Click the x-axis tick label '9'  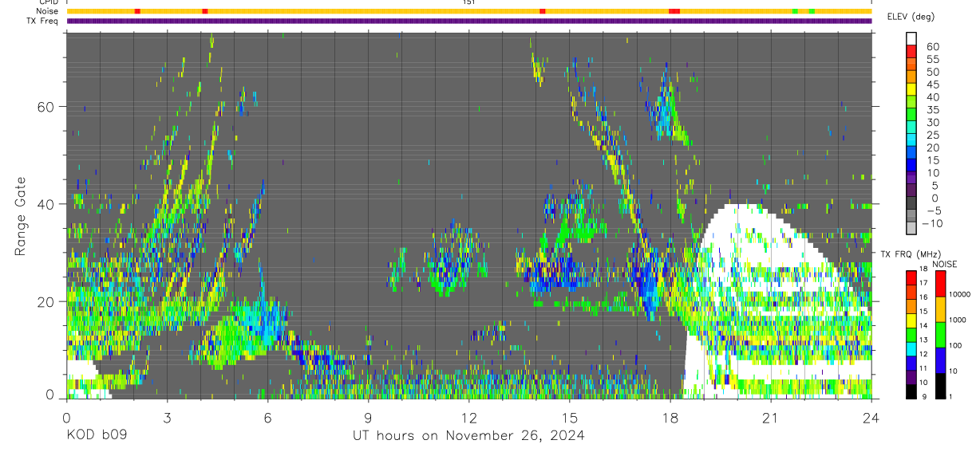[368, 418]
